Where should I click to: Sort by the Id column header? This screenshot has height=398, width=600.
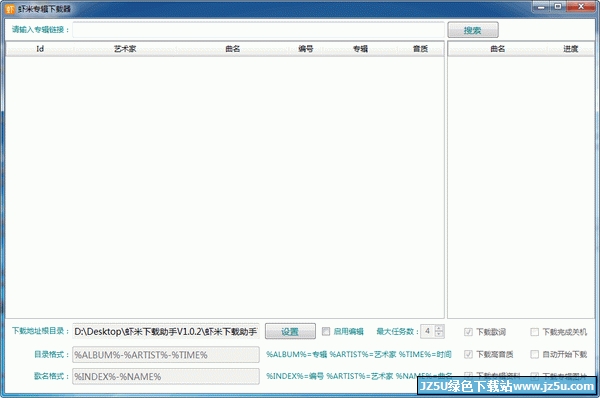40,49
